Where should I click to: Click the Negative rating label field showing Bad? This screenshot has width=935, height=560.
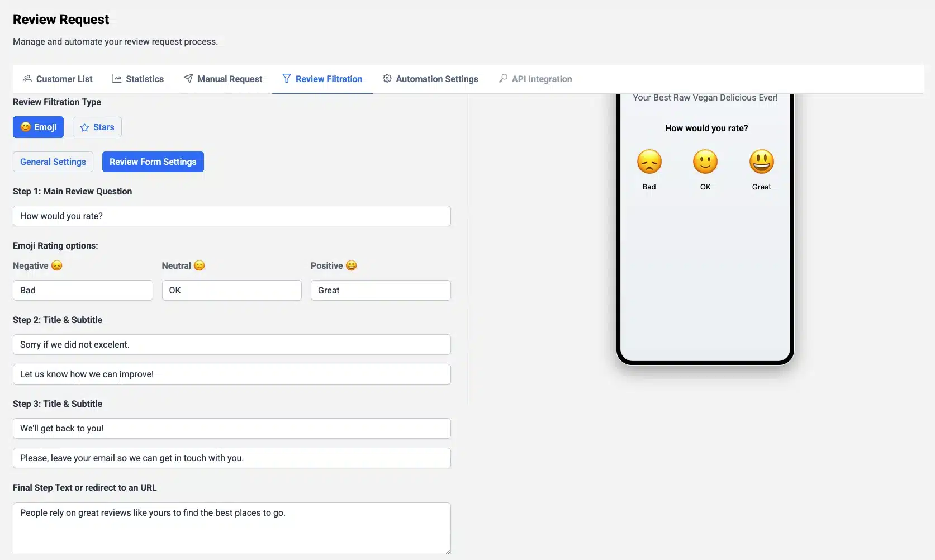point(82,290)
